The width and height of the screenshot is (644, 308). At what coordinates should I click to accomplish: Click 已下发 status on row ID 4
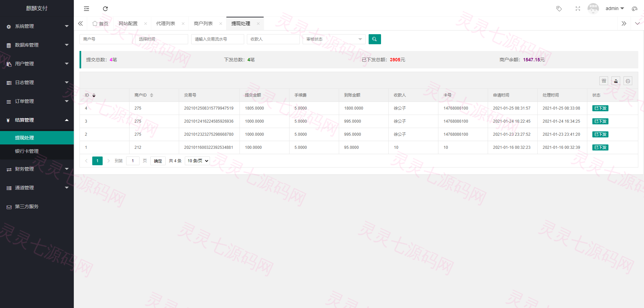click(600, 108)
